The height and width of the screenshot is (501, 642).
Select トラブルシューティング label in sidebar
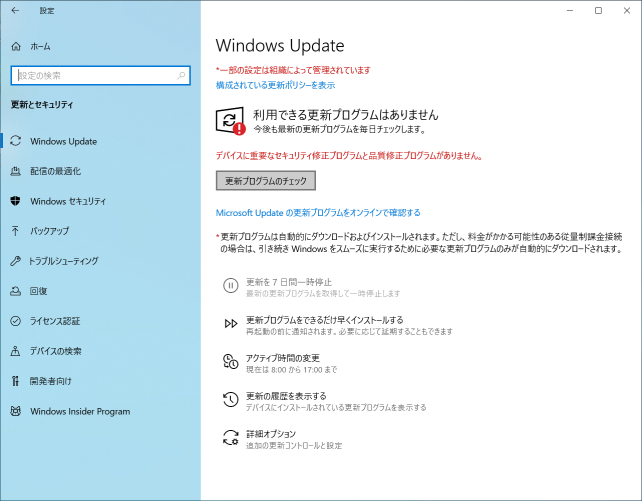pos(63,261)
